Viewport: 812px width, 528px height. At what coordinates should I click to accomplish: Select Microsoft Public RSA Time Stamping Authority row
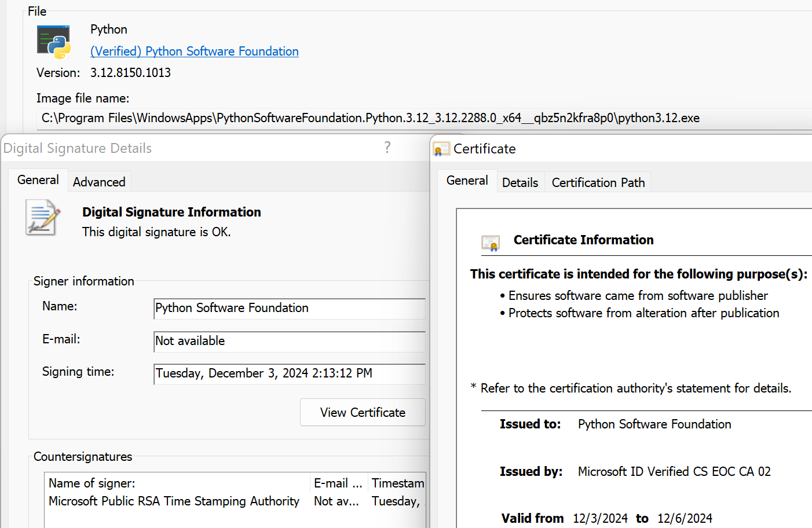235,501
